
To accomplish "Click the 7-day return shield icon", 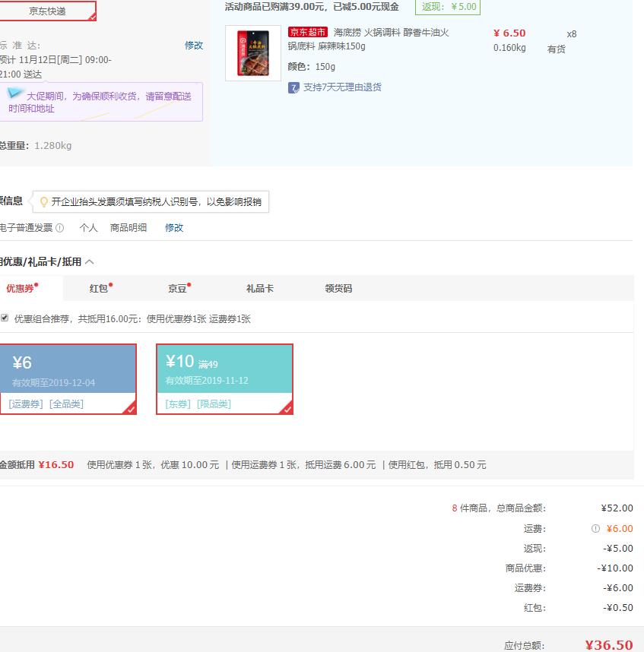I will (293, 87).
